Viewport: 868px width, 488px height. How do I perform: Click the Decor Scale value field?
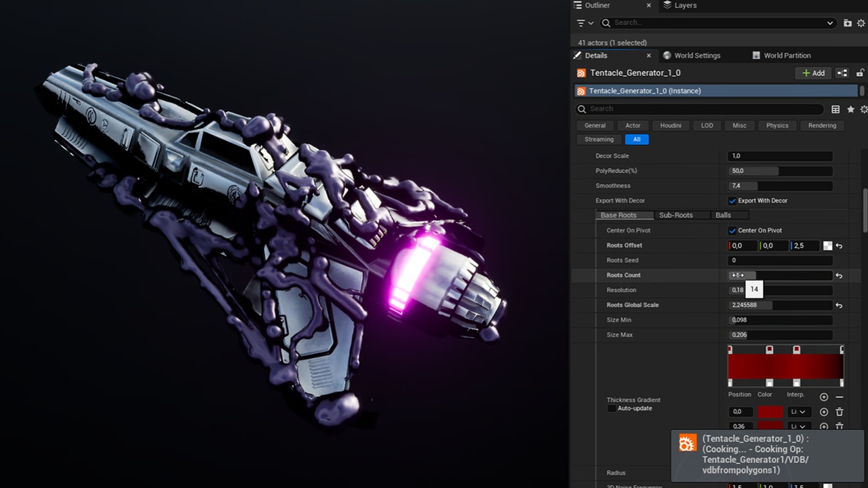(781, 156)
